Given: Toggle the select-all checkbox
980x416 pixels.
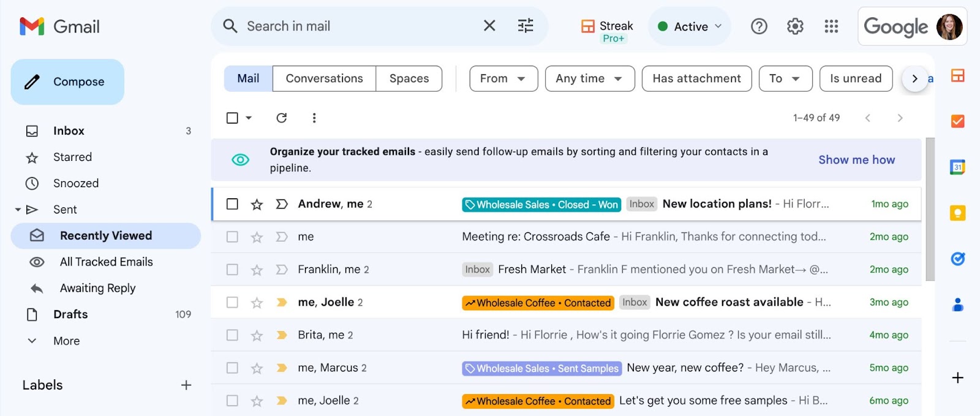Looking at the screenshot, I should (232, 117).
